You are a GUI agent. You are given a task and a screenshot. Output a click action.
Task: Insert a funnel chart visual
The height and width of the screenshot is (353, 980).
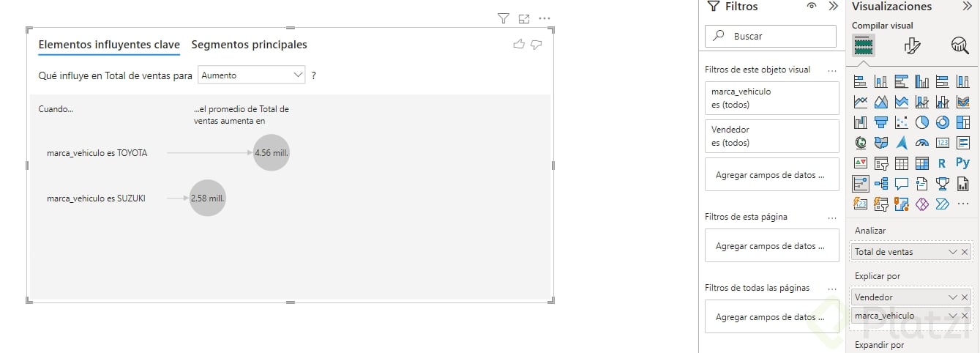pos(881,122)
